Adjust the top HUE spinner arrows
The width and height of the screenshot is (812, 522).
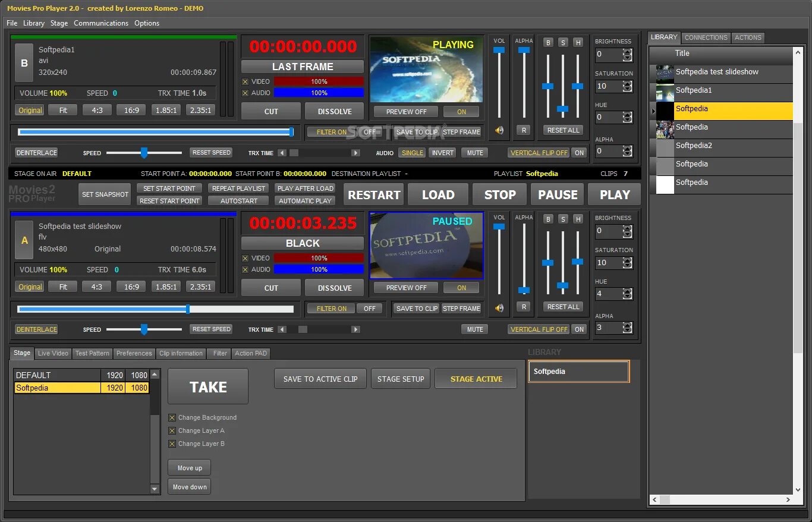pos(627,117)
